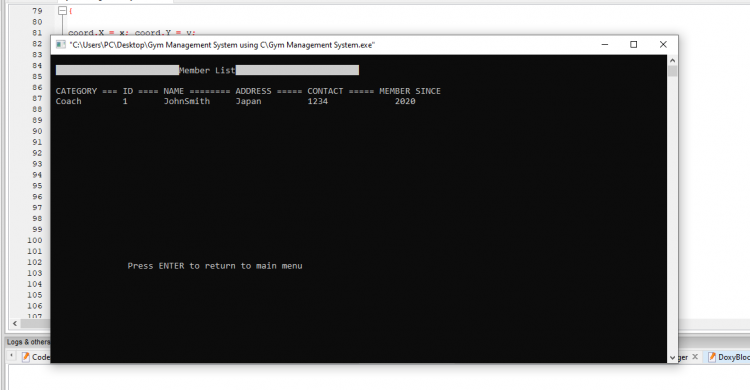Click the Press ENTER to return prompt text
750x390 pixels.
[215, 266]
